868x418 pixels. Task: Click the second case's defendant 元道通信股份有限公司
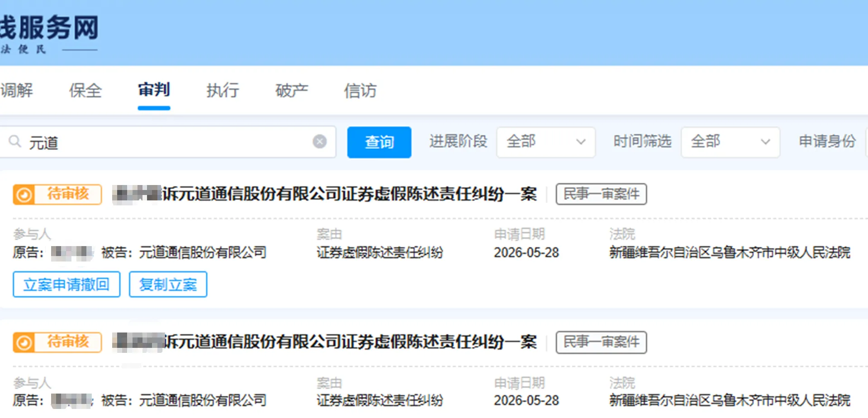pyautogui.click(x=202, y=400)
